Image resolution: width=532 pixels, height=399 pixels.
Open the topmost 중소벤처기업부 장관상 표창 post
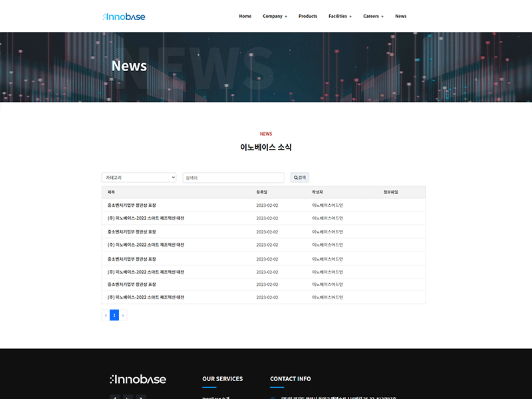click(x=132, y=205)
